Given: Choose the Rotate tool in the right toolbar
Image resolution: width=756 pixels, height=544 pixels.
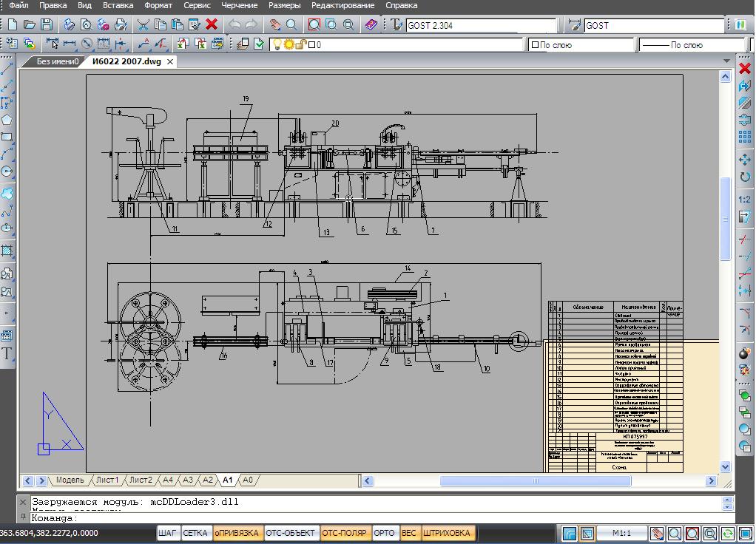Looking at the screenshot, I should coord(745,177).
